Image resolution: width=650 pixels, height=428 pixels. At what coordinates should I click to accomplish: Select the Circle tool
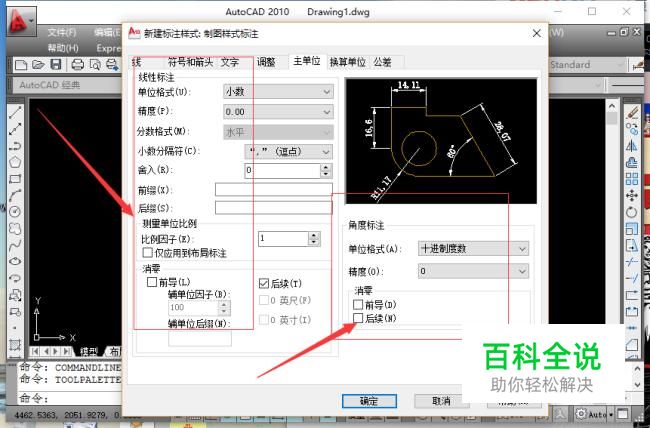coord(15,212)
